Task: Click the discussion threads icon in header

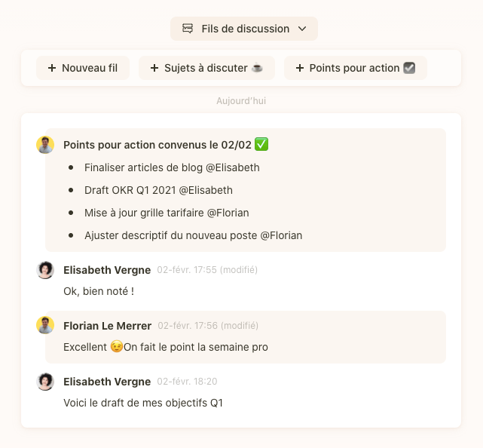Action: click(x=188, y=29)
